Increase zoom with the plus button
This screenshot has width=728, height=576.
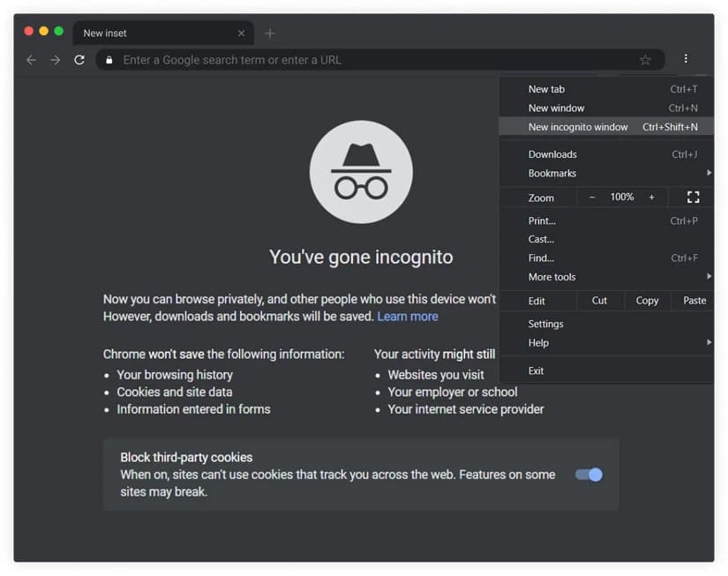652,198
